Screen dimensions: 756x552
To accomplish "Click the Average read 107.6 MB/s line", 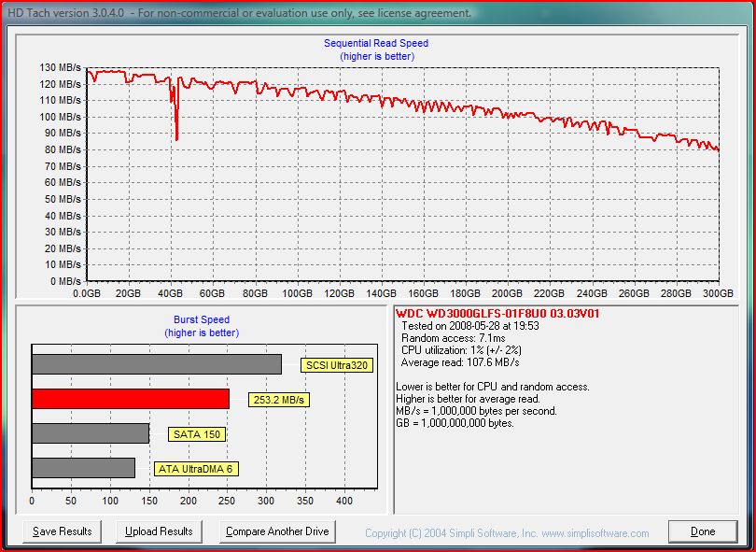I will point(460,362).
